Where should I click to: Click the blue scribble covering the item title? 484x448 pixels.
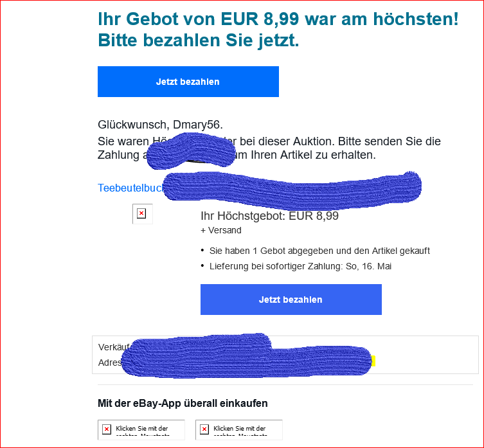pyautogui.click(x=292, y=189)
